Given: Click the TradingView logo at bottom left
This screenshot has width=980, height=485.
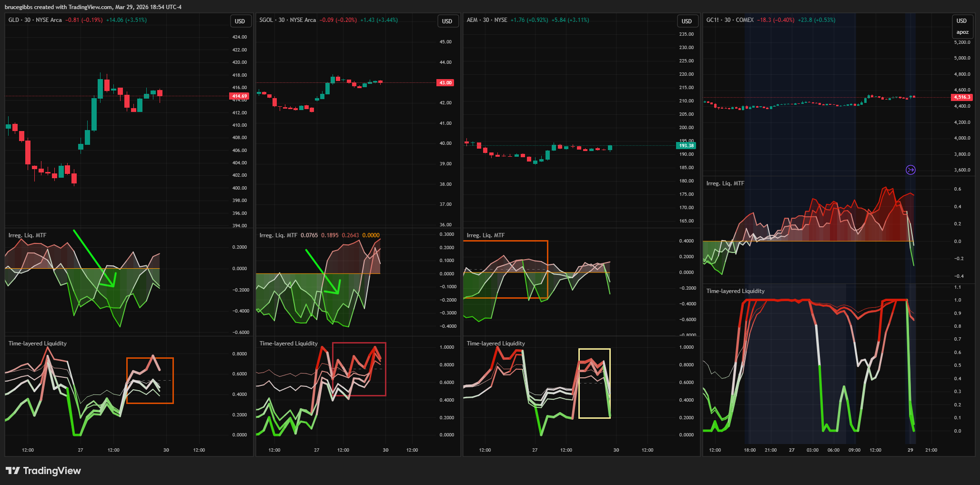Looking at the screenshot, I should pos(43,471).
